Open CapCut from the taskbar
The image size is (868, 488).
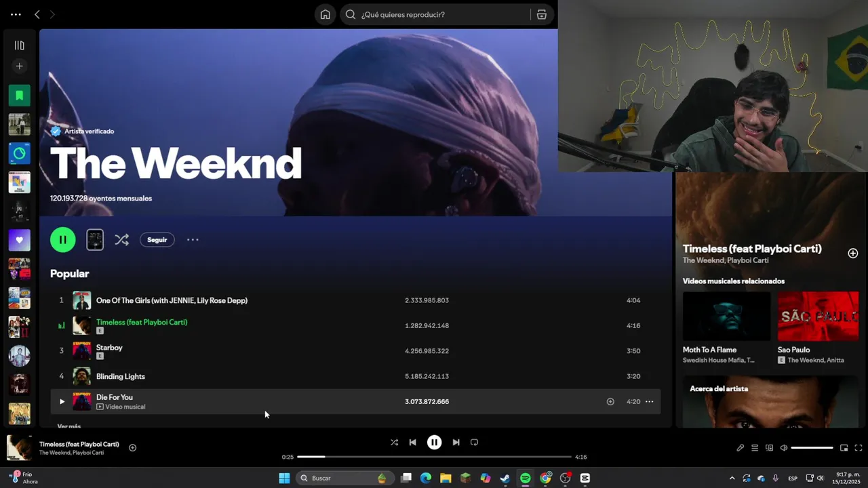pyautogui.click(x=585, y=478)
